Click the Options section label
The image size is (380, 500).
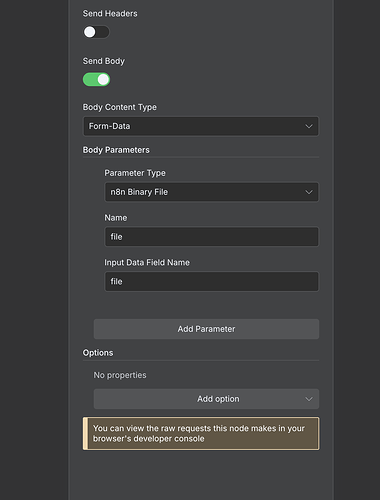tap(98, 353)
